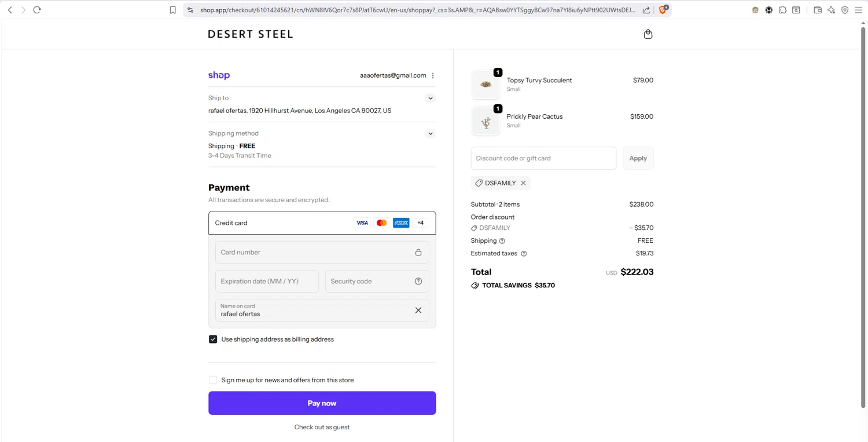This screenshot has width=868, height=442.
Task: Expand the Ship to section
Action: 430,98
